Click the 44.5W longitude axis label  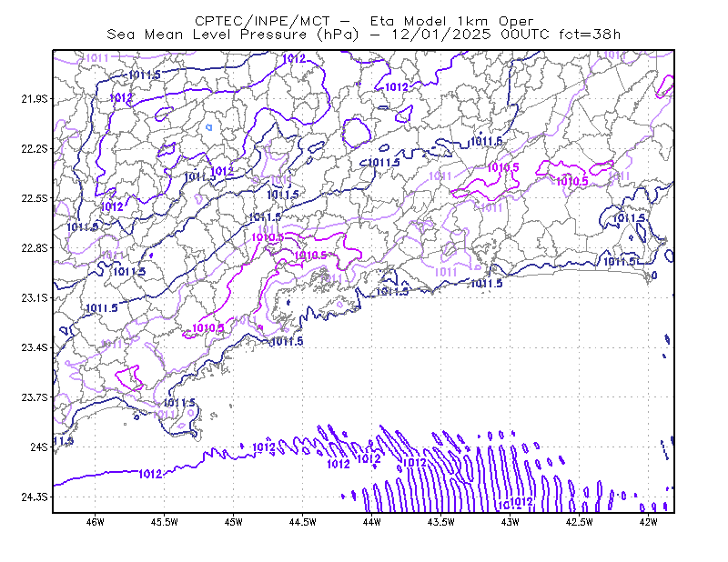(x=303, y=522)
